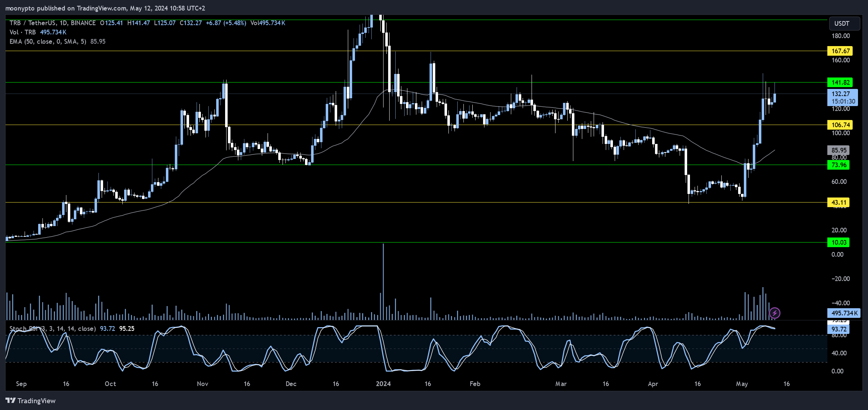
Task: Click the TradingView logo at bottom left
Action: pyautogui.click(x=31, y=401)
